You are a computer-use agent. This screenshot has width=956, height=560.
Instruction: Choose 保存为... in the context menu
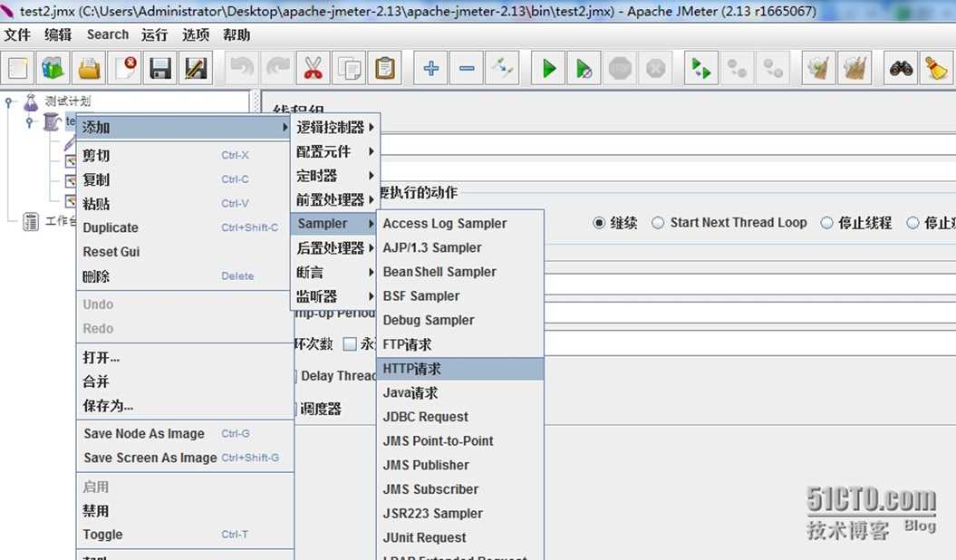183,405
